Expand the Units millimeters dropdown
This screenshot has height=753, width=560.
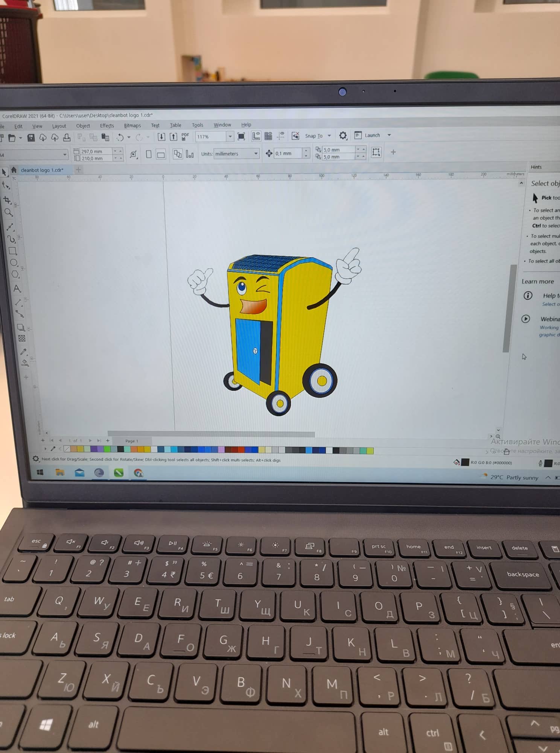(x=256, y=154)
